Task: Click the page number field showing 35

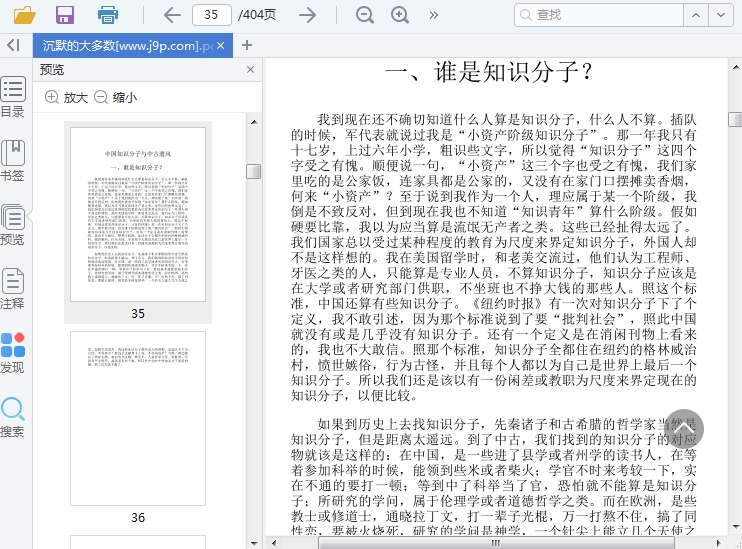Action: point(212,15)
